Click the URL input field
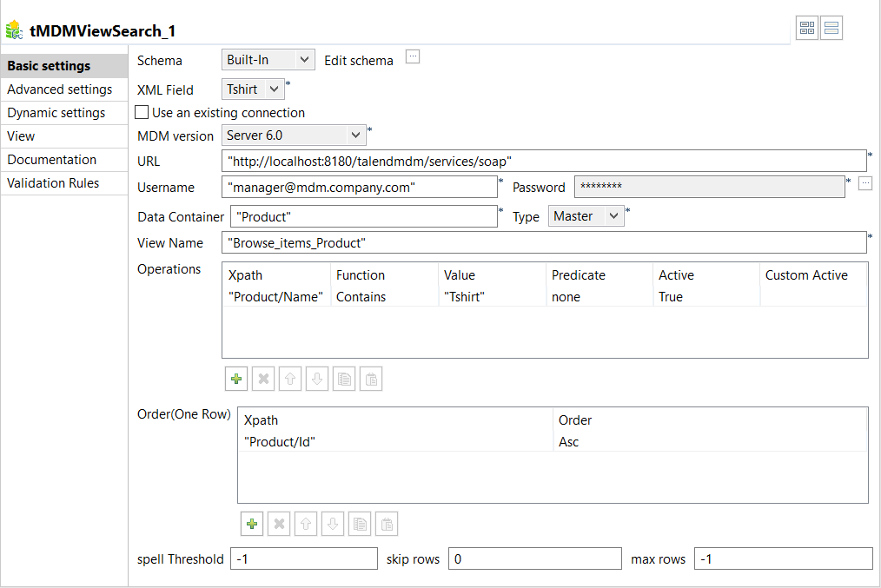 pyautogui.click(x=543, y=162)
